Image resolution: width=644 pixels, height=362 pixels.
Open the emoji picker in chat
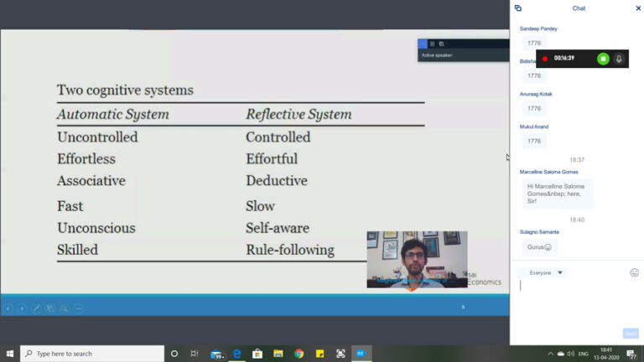pos(634,272)
